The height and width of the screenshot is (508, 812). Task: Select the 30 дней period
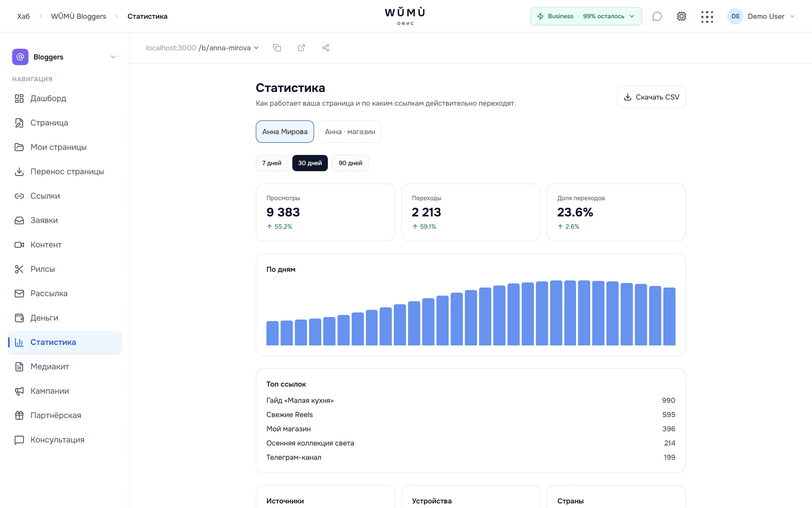tap(310, 163)
